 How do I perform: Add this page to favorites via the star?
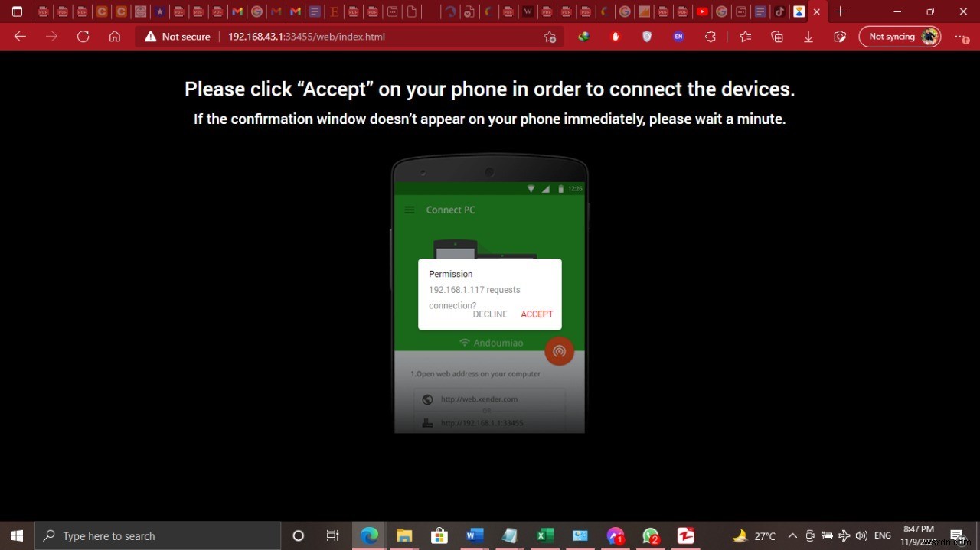pyautogui.click(x=550, y=36)
